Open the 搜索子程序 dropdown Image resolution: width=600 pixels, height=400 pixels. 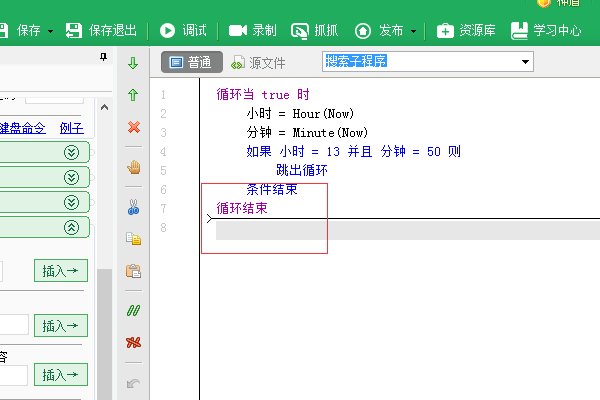[525, 62]
